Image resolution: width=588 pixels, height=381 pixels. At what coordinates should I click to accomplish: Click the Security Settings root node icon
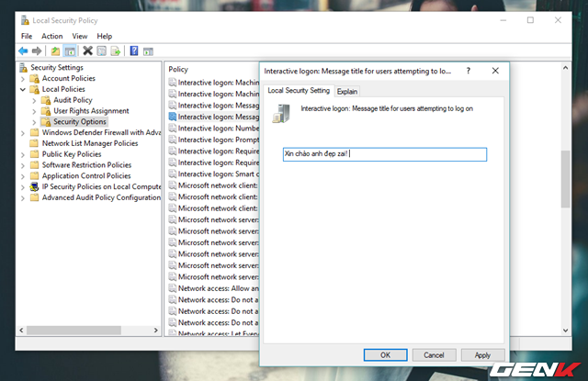click(24, 67)
